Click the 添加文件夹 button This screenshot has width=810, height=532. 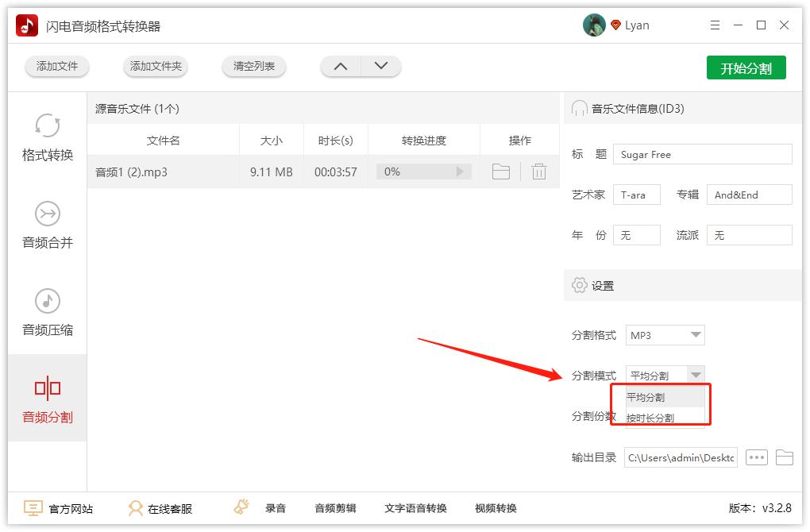[155, 67]
